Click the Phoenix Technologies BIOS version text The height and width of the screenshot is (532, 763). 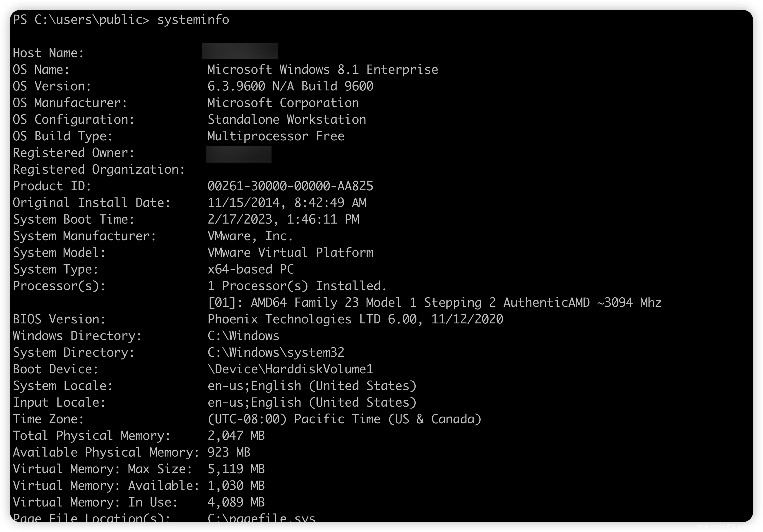click(355, 319)
